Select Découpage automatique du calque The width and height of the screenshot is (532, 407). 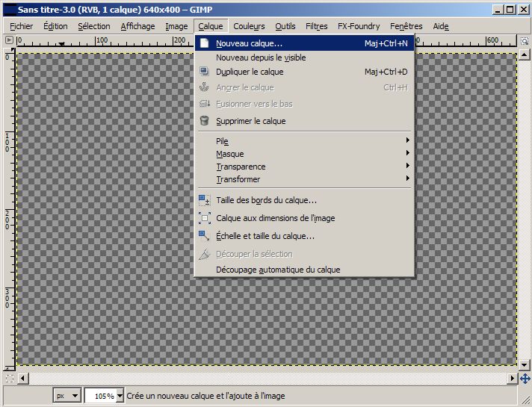[277, 270]
